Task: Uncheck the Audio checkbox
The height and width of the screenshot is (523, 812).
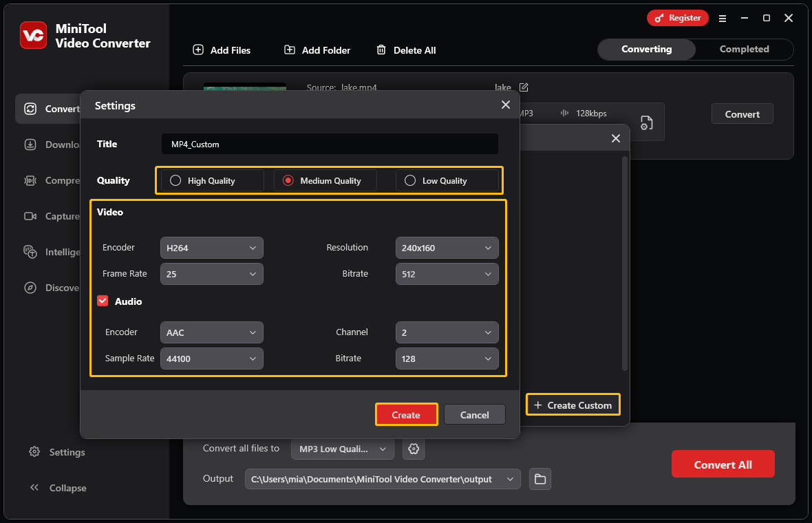Action: pos(103,301)
